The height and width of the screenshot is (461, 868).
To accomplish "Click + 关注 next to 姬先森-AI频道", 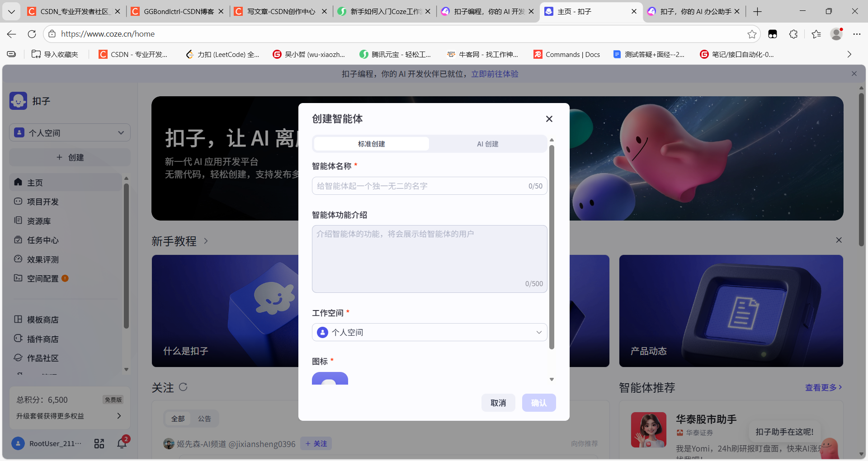I will coord(316,444).
